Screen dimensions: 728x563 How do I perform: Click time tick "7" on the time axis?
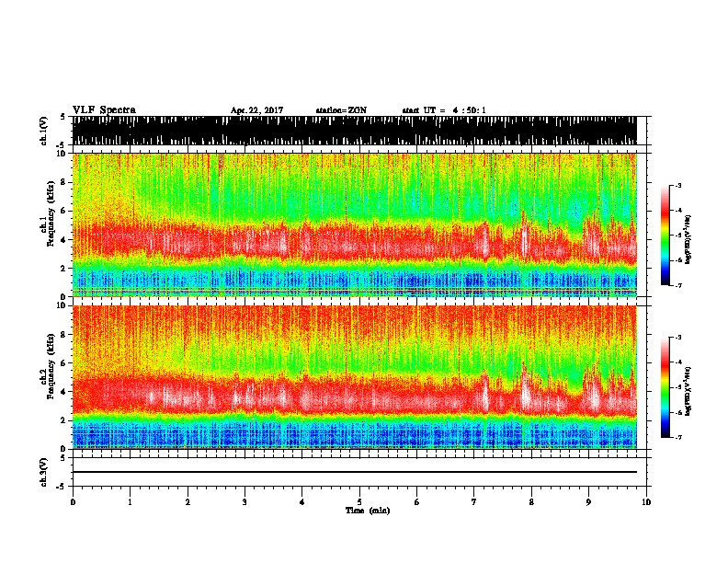coord(474,502)
